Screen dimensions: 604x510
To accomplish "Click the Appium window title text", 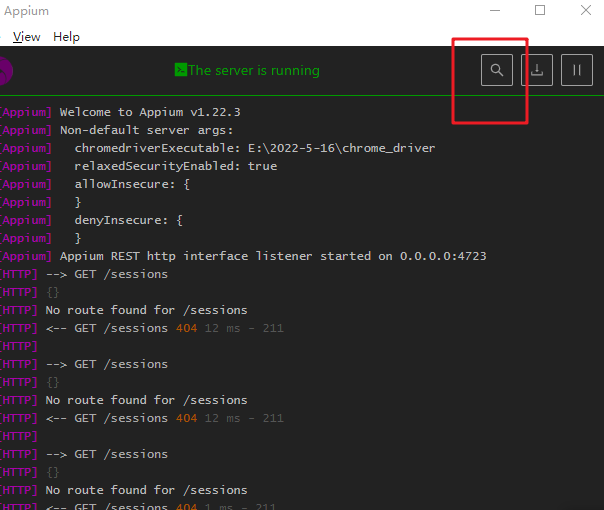I will [x=27, y=11].
